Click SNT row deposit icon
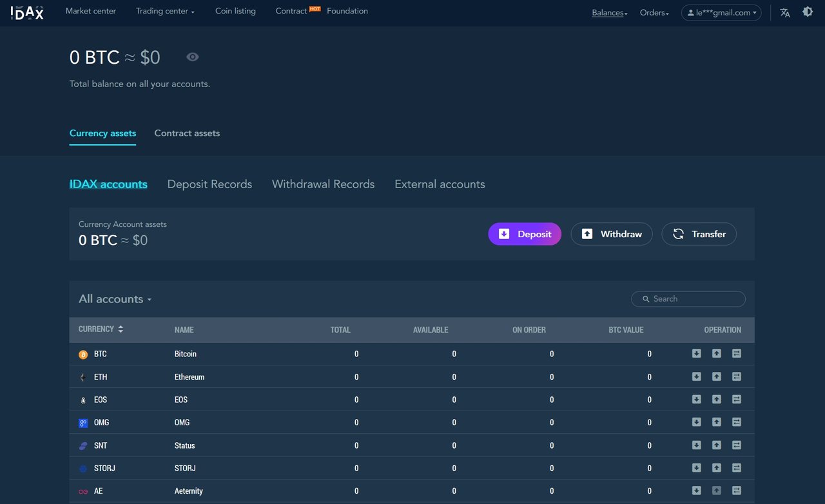 pos(697,445)
